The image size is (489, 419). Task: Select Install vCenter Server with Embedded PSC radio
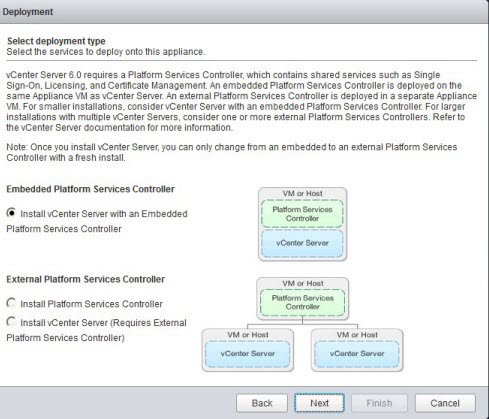click(x=11, y=213)
